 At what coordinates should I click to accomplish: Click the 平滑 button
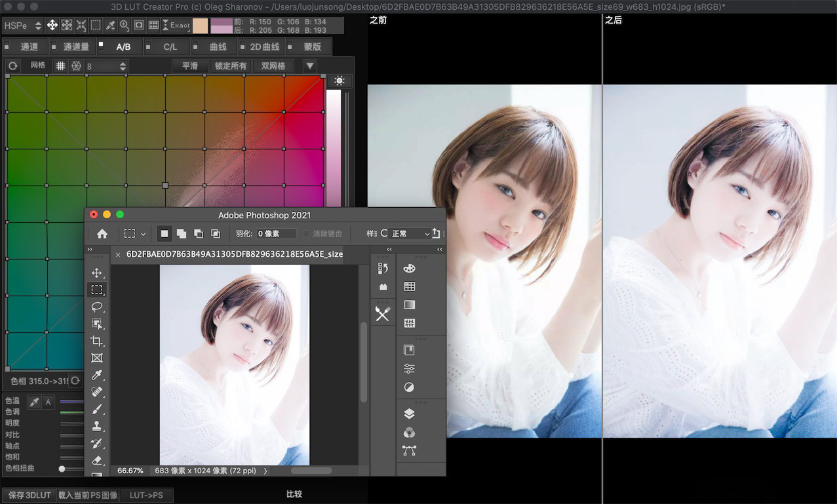(x=190, y=66)
